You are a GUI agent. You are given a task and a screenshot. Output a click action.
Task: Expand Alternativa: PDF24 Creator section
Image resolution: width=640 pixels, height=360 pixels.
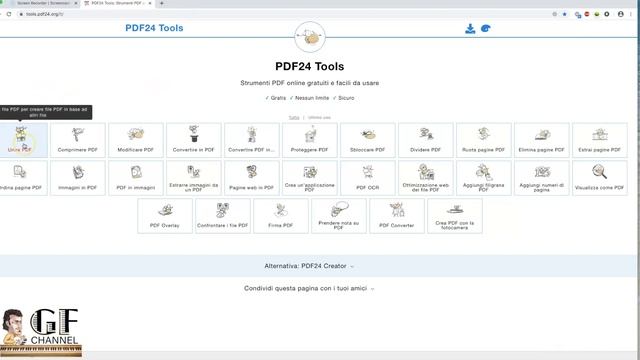point(309,266)
